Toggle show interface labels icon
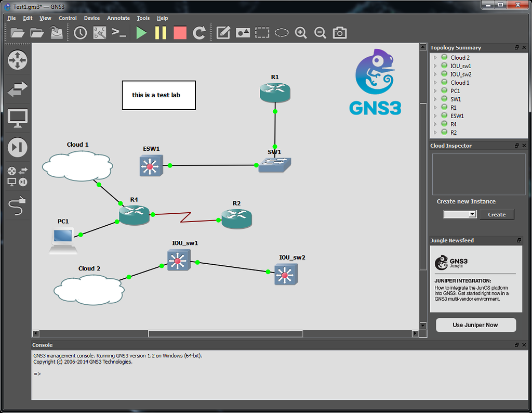 100,33
